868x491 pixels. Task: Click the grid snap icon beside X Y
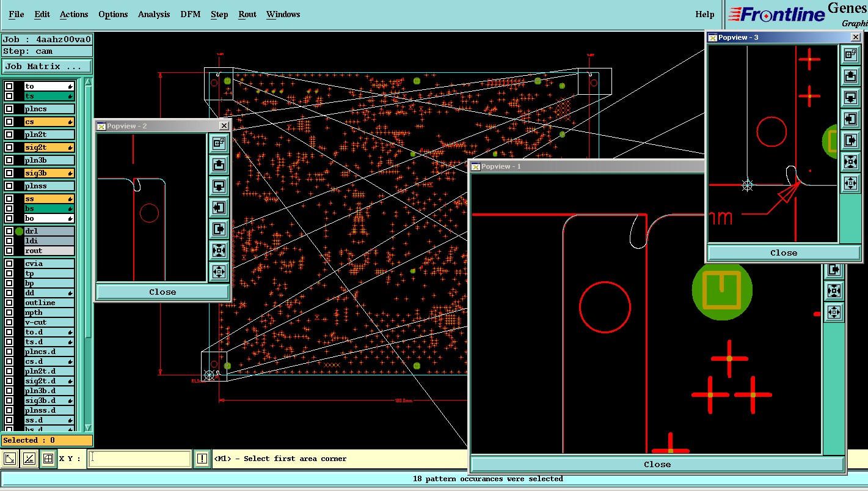(x=48, y=459)
